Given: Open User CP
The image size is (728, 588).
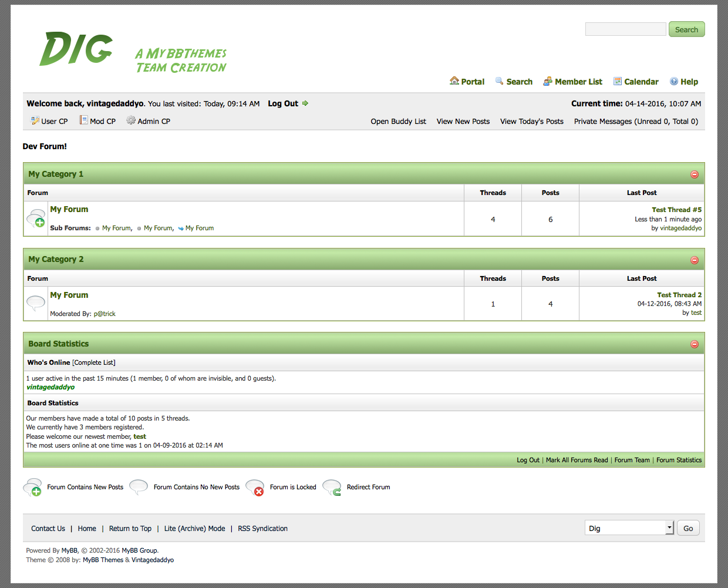Looking at the screenshot, I should click(55, 121).
